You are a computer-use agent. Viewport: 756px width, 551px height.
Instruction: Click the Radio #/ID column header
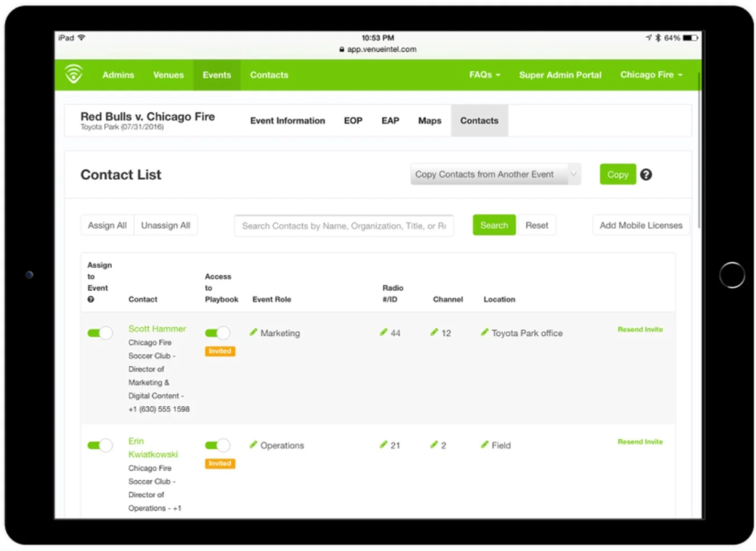coord(393,294)
